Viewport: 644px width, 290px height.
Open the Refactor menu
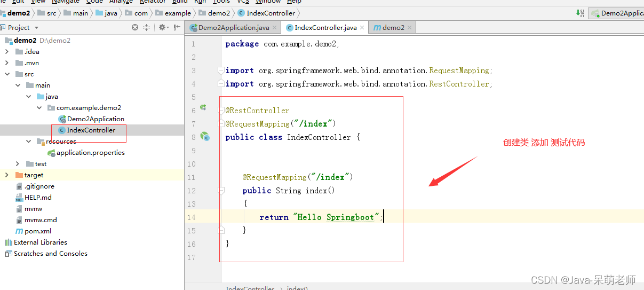(153, 2)
